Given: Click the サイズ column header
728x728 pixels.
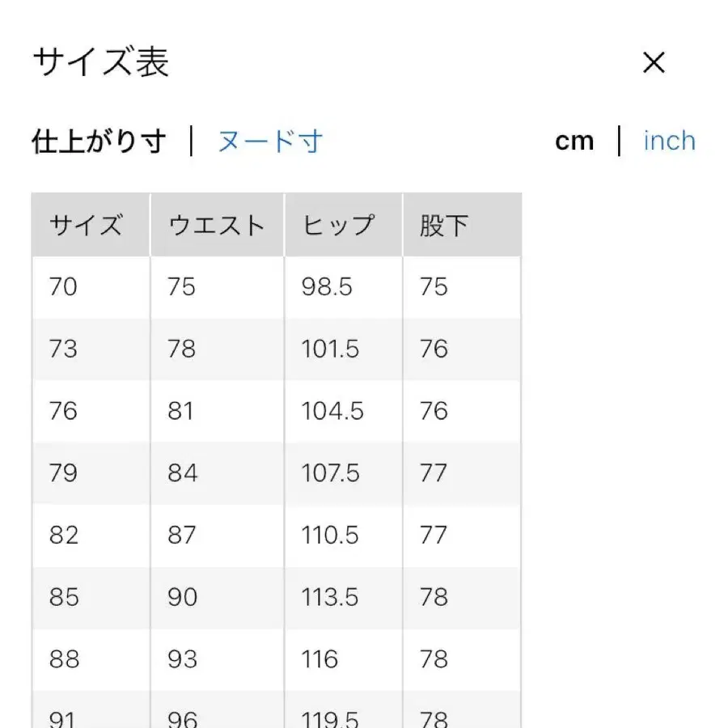Looking at the screenshot, I should click(88, 224).
